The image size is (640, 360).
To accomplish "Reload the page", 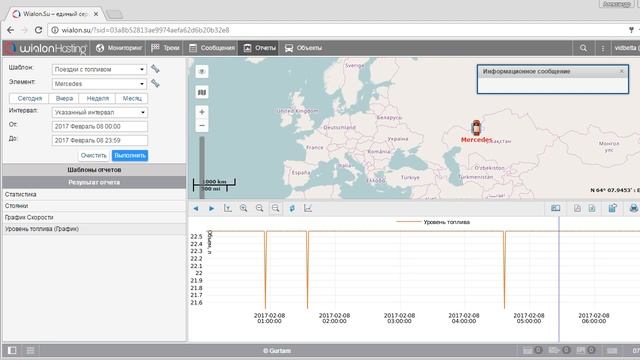I will pos(38,30).
